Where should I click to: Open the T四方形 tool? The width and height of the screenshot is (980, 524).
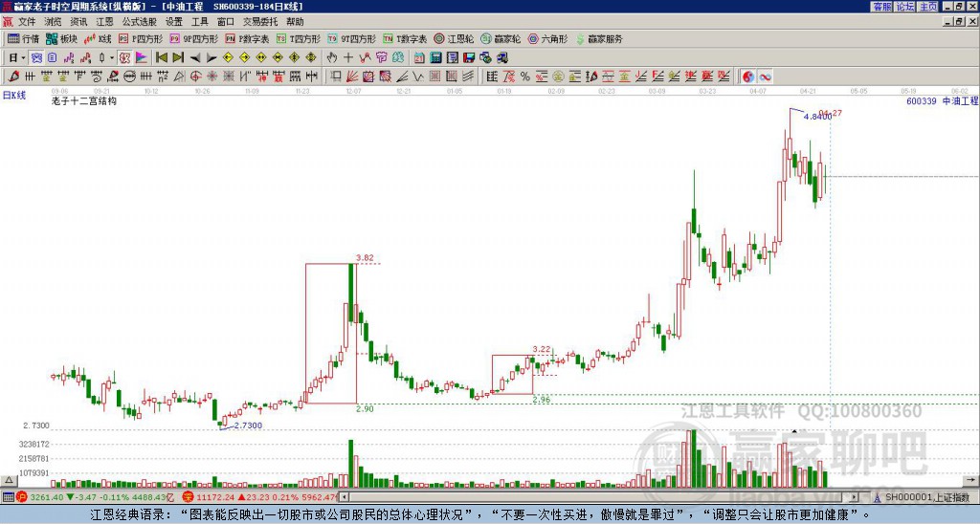(299, 38)
